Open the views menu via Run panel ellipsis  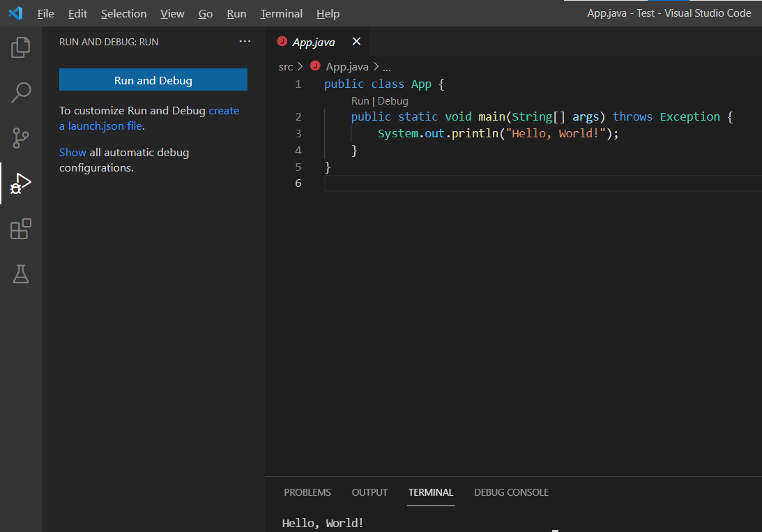(245, 41)
